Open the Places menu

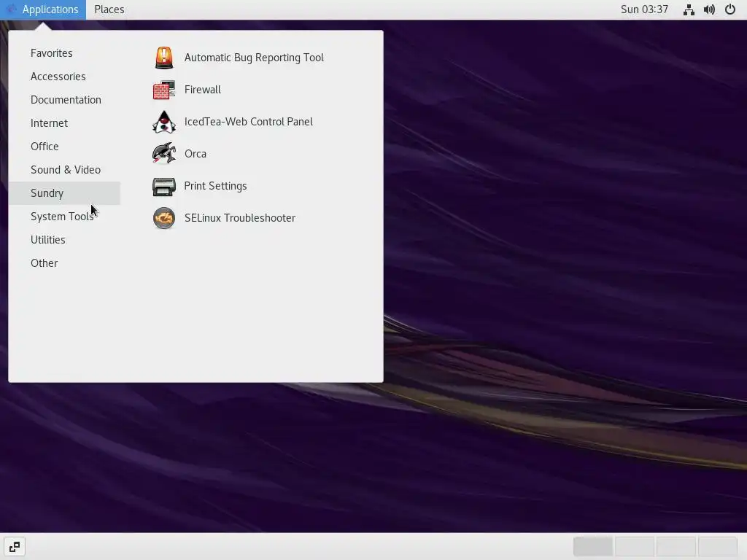(x=109, y=9)
